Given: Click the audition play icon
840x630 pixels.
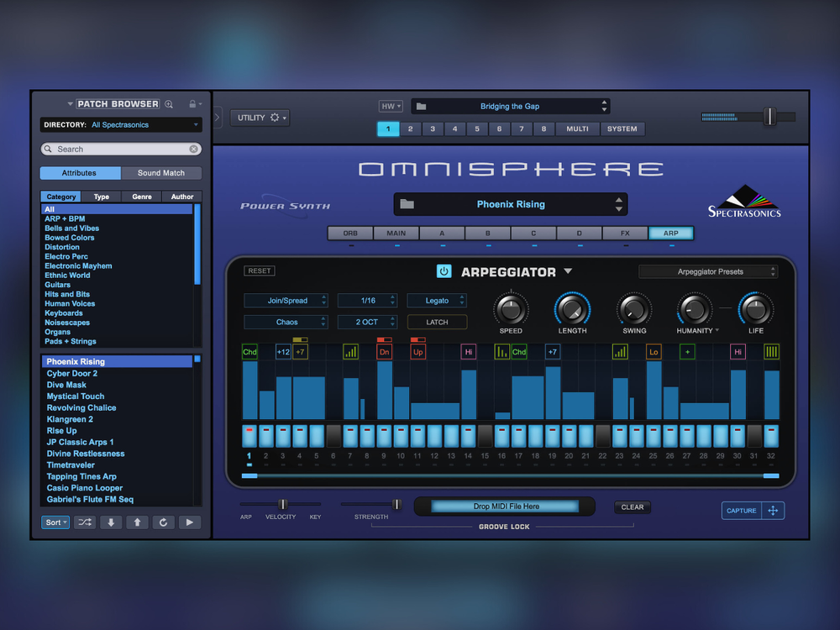Looking at the screenshot, I should pyautogui.click(x=189, y=522).
